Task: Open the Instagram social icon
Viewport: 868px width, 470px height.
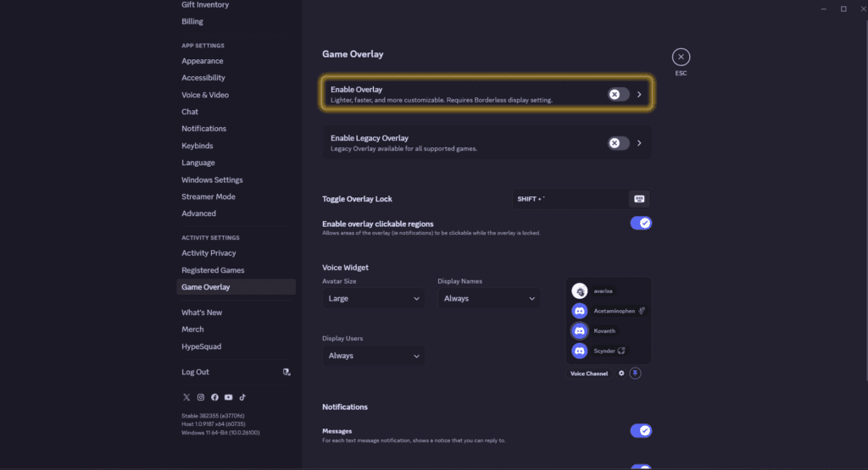Action: 201,397
